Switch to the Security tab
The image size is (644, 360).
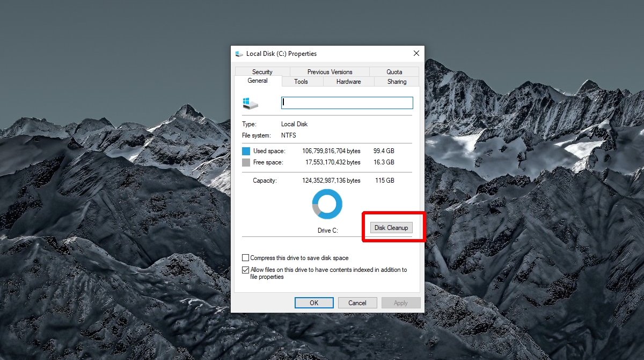click(262, 71)
